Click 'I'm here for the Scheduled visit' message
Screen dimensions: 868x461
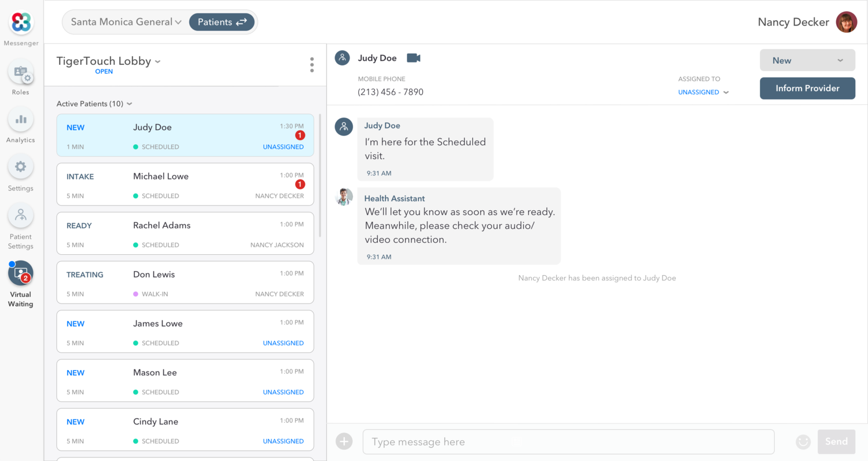[x=425, y=149]
